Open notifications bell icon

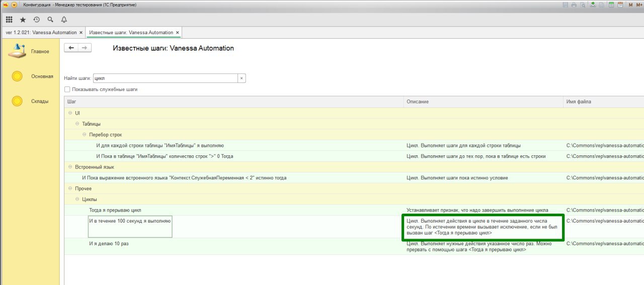coord(64,20)
